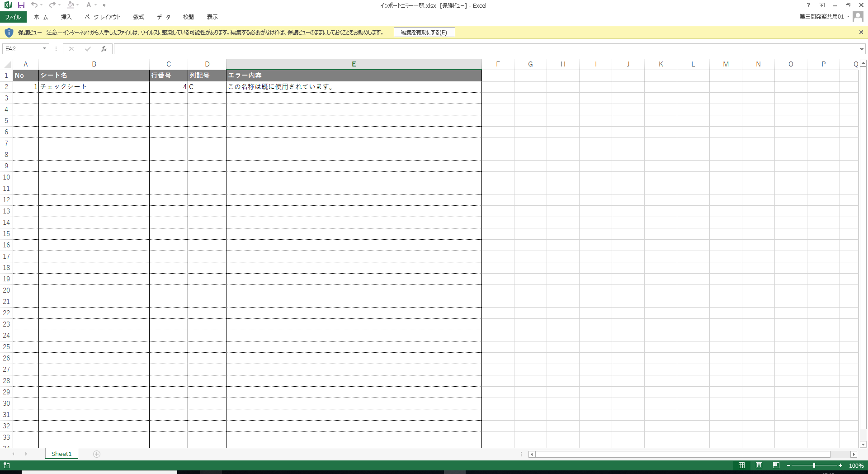Expand the formula bar chevron

click(862, 49)
